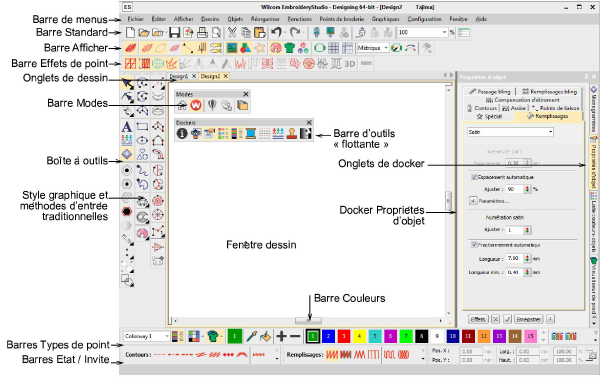Switch to the Contours properties tab
Image resolution: width=600 pixels, height=386 pixels.
[482, 108]
